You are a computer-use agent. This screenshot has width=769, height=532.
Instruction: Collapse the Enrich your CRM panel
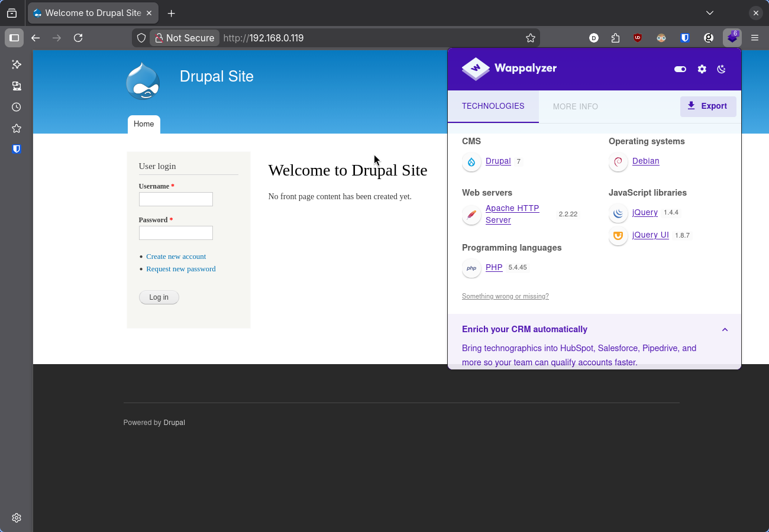pos(725,329)
